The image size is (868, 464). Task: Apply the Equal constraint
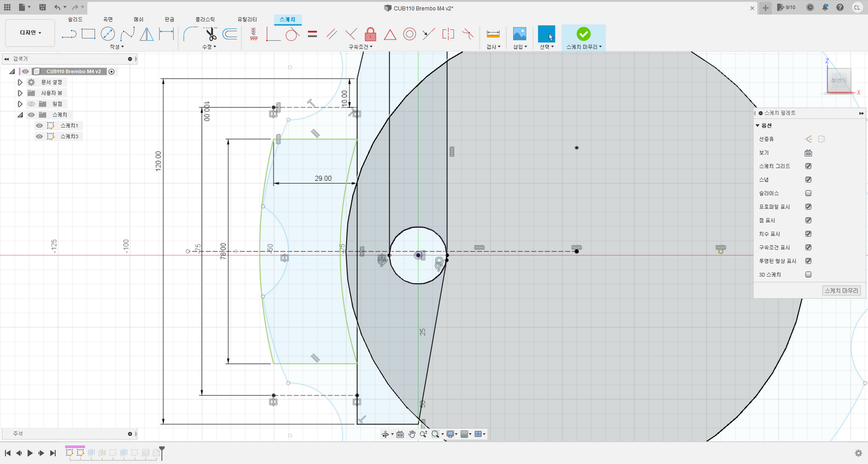pos(312,34)
